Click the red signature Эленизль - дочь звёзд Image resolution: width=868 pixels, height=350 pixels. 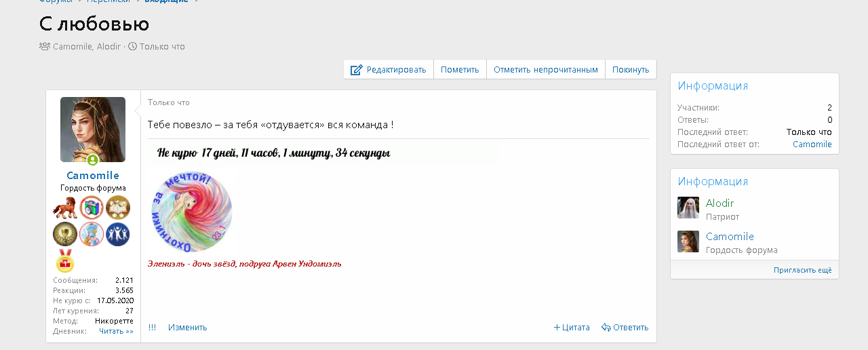(245, 263)
